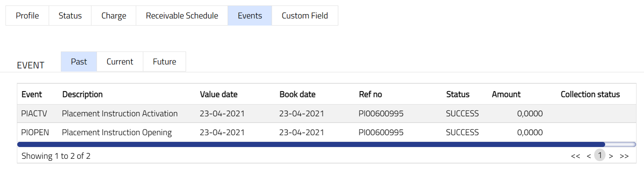Click the Collection status column header

click(590, 94)
